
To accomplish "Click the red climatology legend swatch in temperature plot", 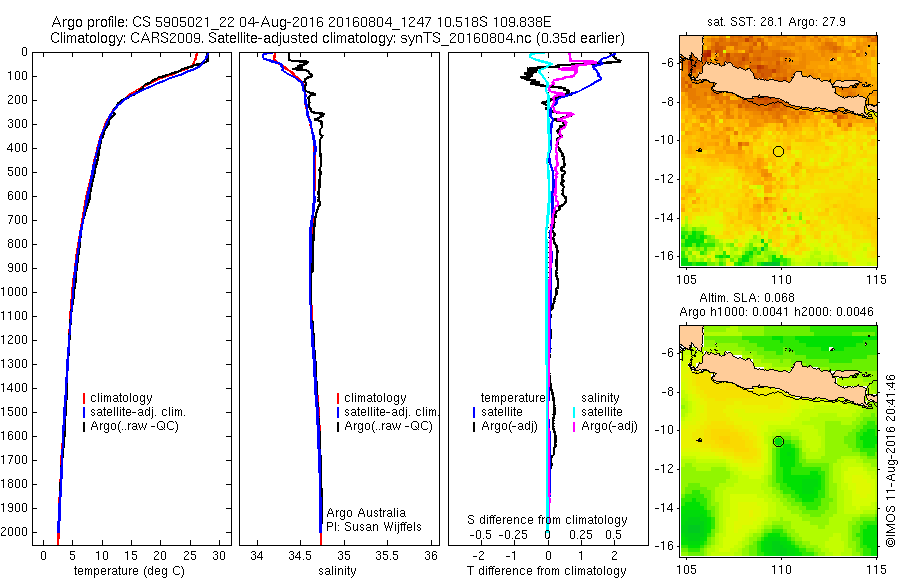I will 84,398.
